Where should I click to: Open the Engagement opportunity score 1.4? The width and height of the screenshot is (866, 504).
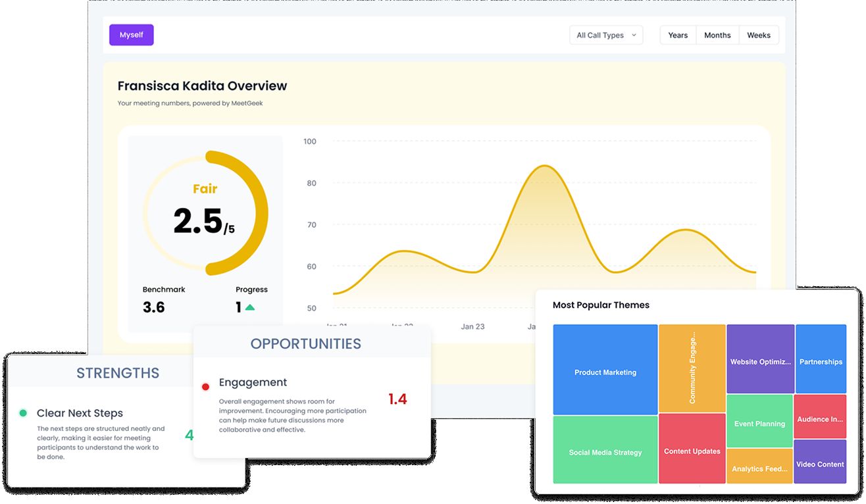pos(397,399)
